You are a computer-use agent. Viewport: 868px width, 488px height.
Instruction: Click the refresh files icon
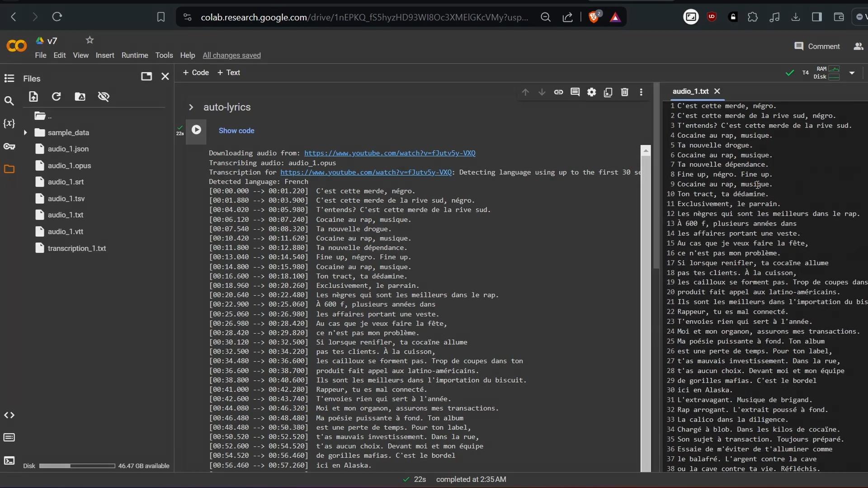coord(56,96)
